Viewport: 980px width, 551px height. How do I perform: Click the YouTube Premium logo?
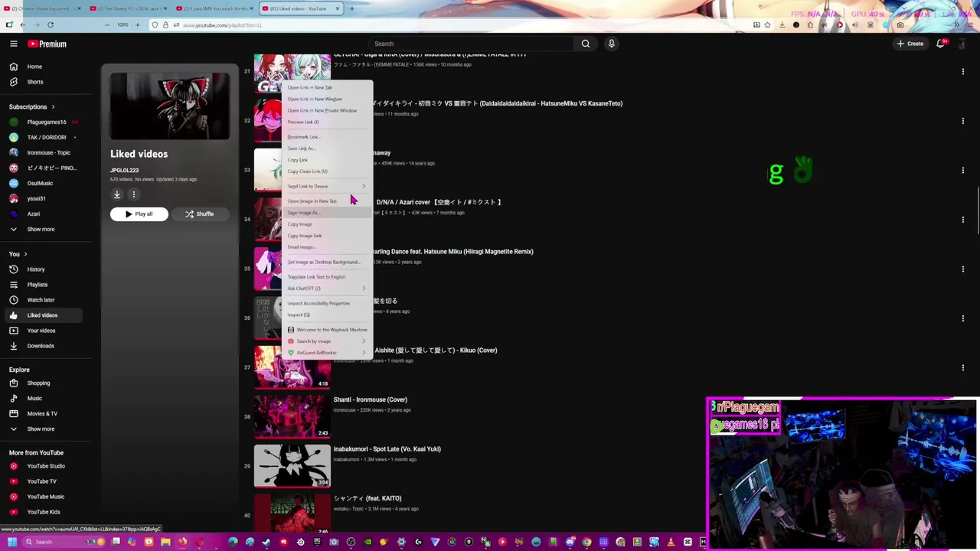(x=47, y=44)
